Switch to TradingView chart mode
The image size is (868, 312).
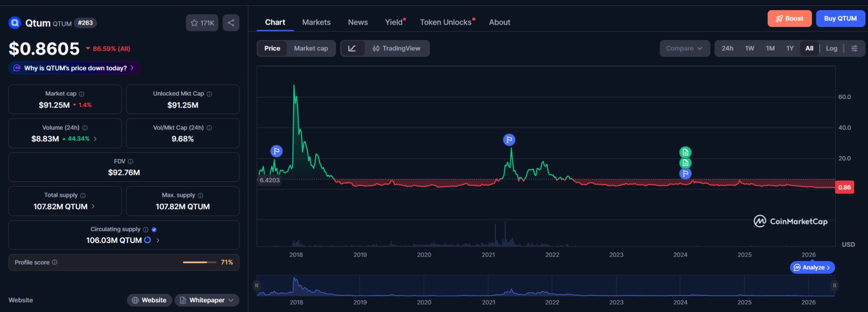(x=397, y=48)
